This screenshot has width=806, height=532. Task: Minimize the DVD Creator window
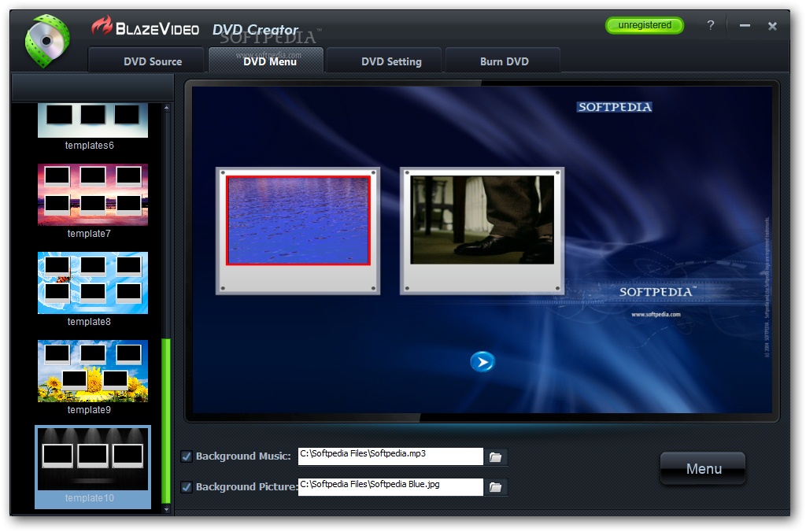(745, 26)
